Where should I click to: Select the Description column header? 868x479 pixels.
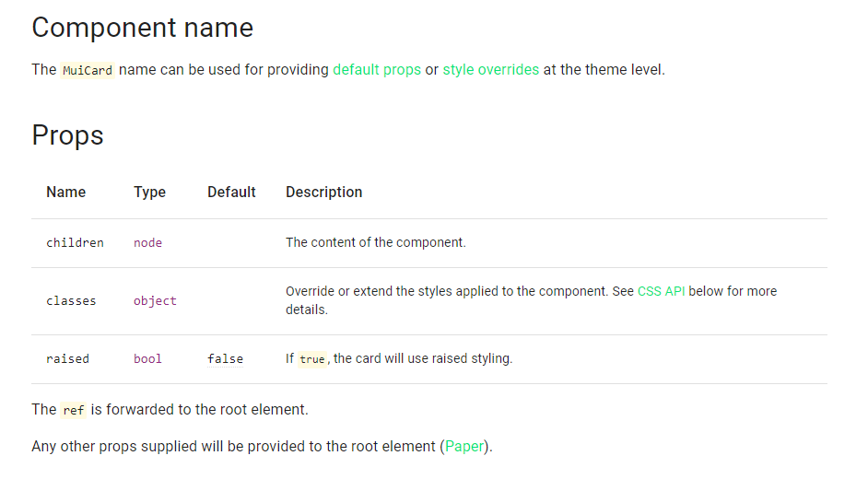(x=323, y=193)
